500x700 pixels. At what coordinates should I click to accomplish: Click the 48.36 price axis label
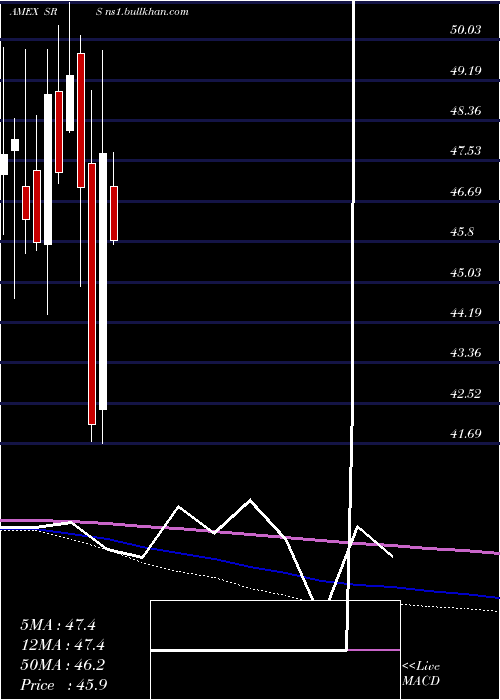pos(466,110)
